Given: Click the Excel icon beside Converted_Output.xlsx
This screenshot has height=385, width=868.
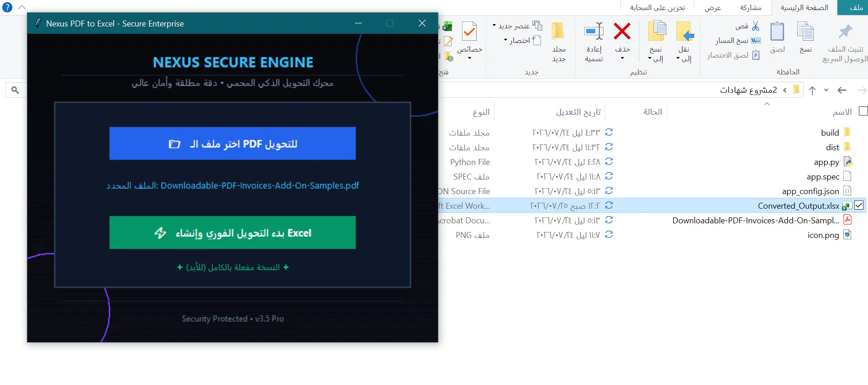Looking at the screenshot, I should 847,206.
